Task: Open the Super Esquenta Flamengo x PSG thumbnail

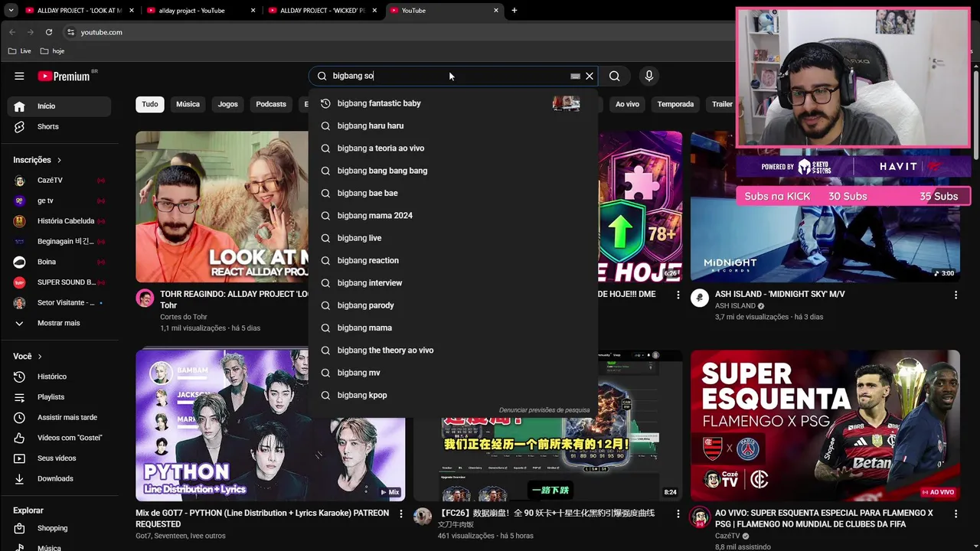Action: pos(825,425)
